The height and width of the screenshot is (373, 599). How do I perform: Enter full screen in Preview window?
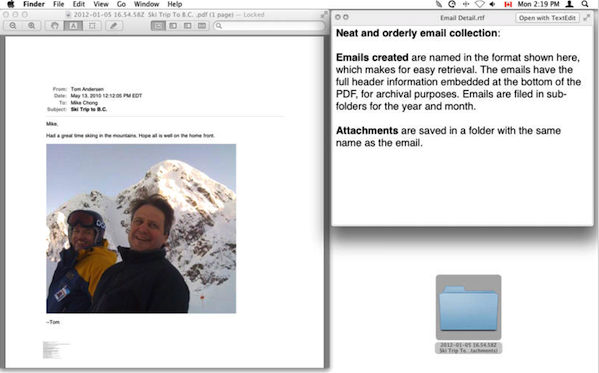click(324, 15)
